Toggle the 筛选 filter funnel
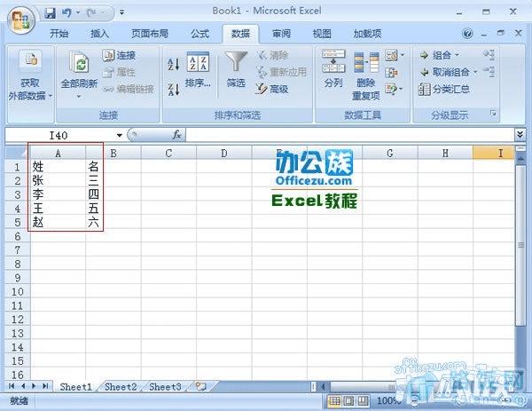 236,70
